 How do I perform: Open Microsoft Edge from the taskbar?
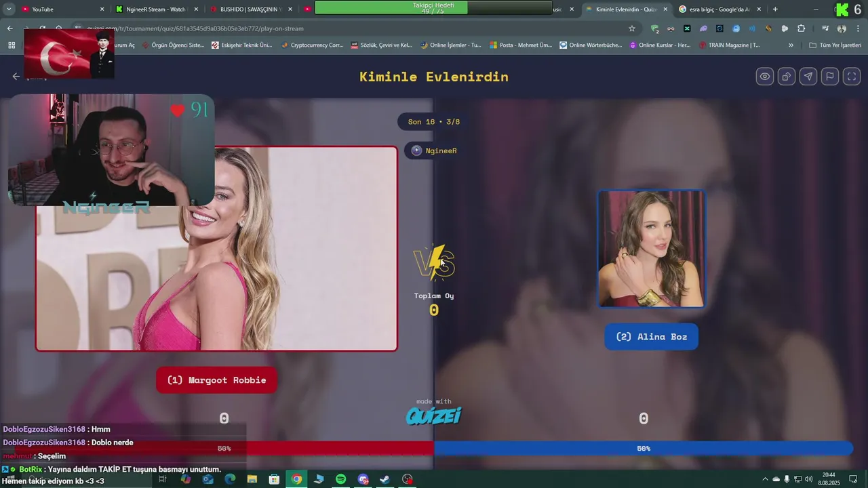(x=230, y=479)
